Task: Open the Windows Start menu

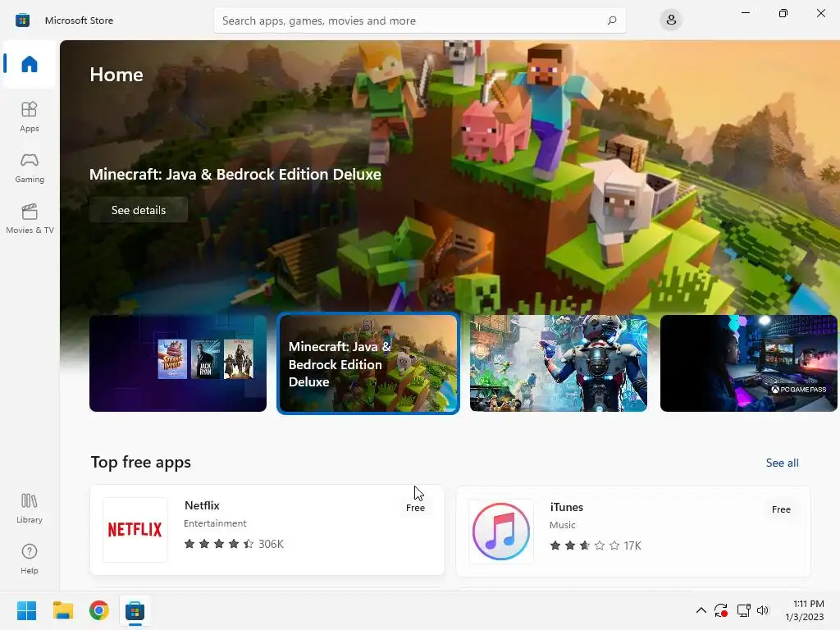Action: tap(26, 610)
